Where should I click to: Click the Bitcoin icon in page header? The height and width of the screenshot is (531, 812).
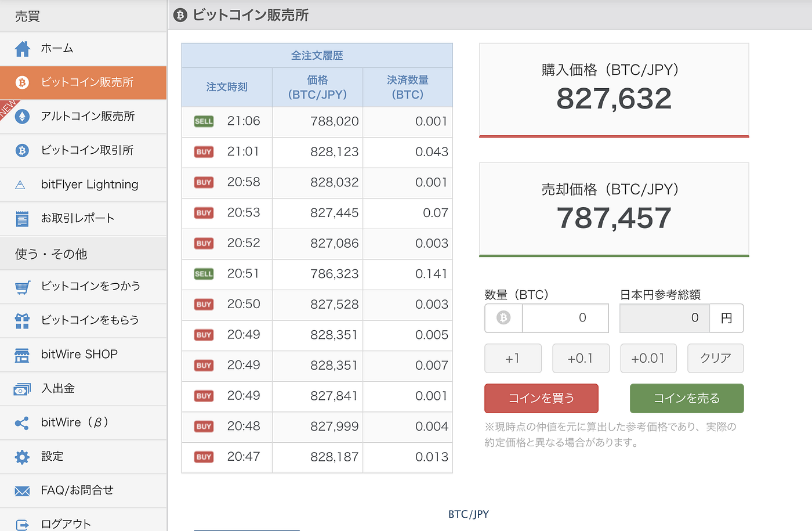[180, 15]
